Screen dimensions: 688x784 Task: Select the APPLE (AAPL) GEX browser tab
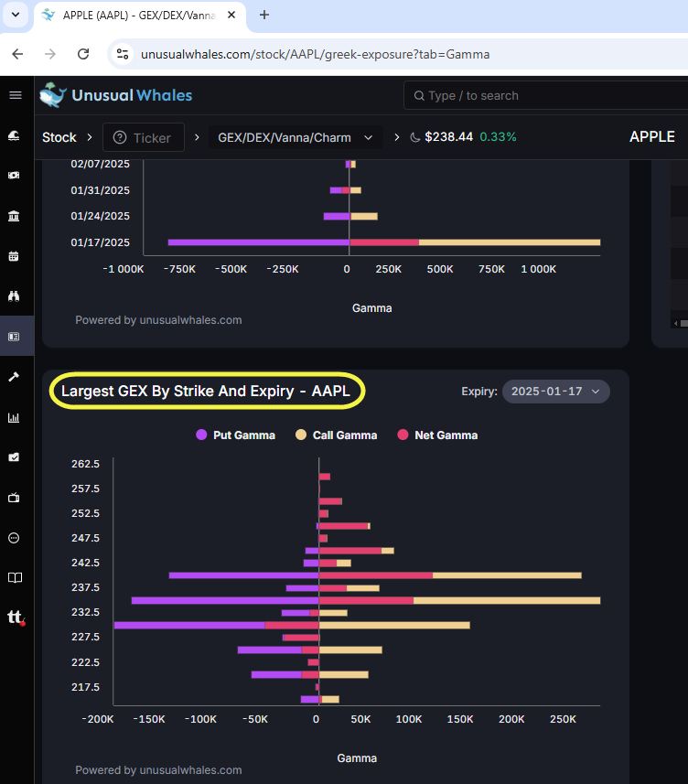(139, 16)
